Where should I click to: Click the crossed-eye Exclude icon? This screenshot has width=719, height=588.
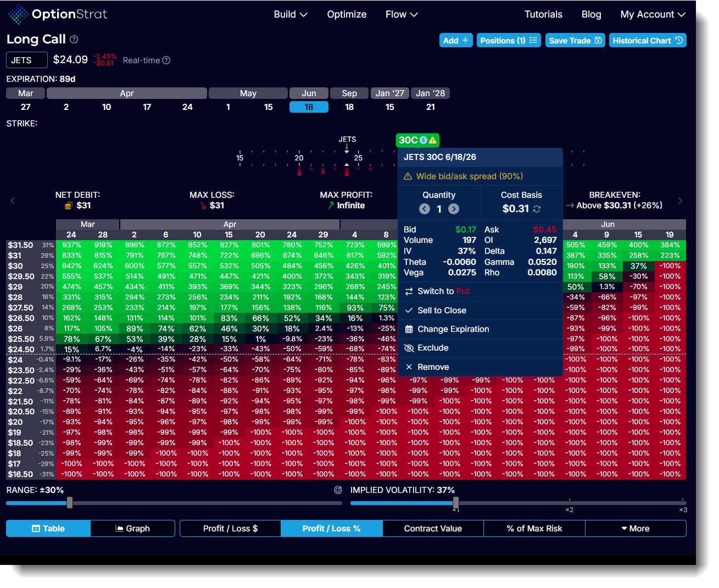(409, 348)
